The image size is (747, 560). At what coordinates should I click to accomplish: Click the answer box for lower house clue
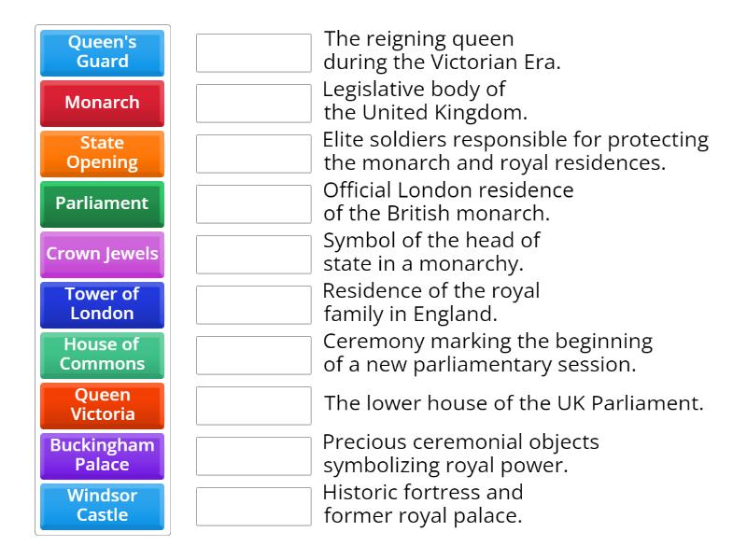(x=253, y=405)
